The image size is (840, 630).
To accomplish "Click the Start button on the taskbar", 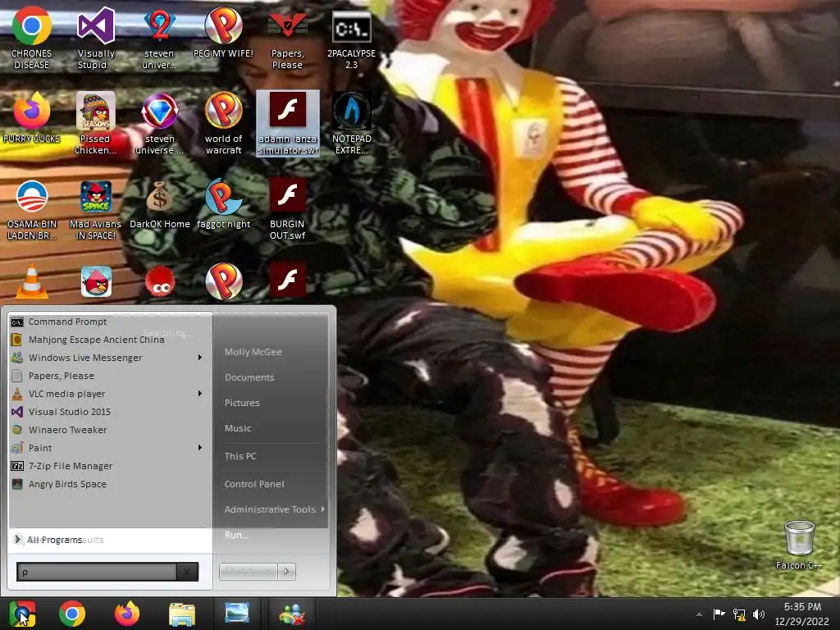I will [22, 614].
